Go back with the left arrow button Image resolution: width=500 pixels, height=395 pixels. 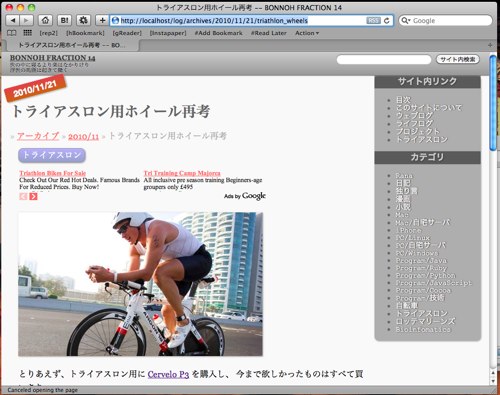click(x=13, y=21)
